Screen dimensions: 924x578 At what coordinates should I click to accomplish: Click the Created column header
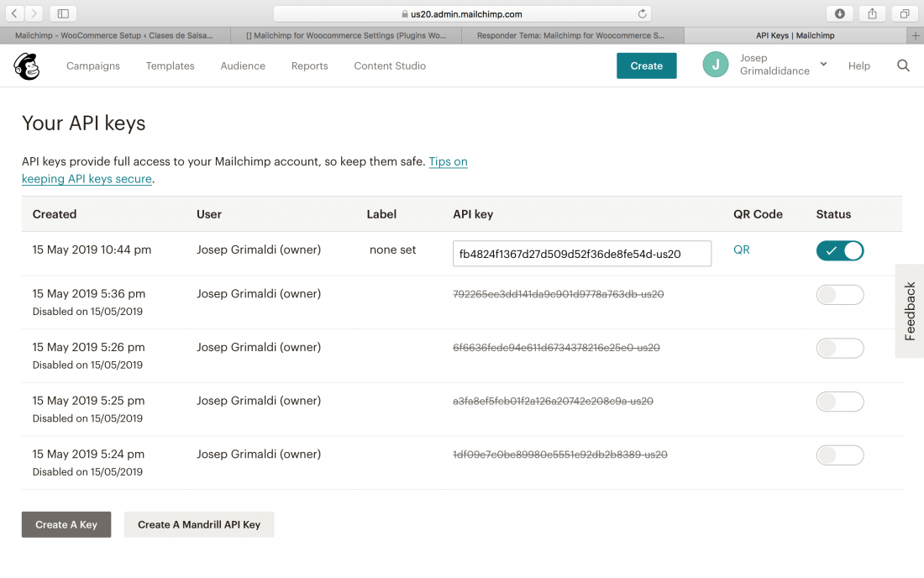tap(55, 214)
